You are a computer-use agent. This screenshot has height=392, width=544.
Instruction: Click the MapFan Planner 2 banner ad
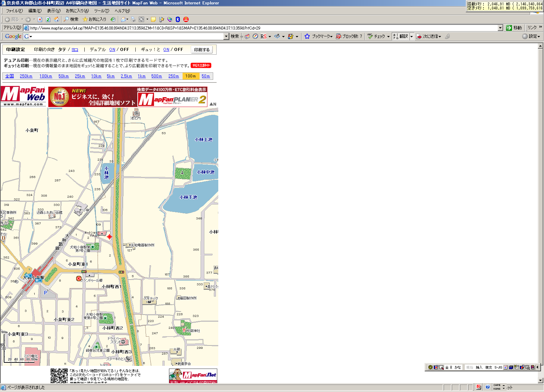coord(128,97)
